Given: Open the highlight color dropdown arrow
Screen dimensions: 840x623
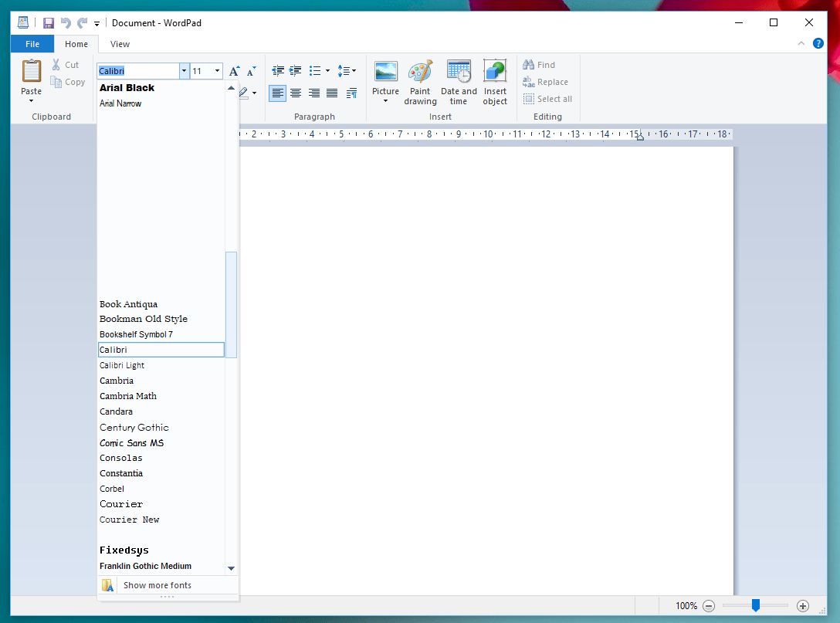Looking at the screenshot, I should 255,93.
